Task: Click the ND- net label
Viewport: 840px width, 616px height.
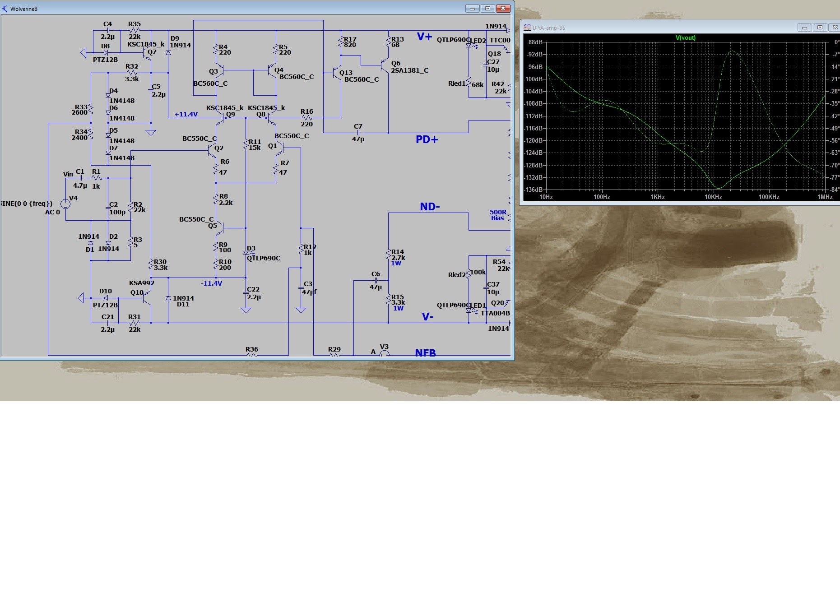Action: [430, 207]
